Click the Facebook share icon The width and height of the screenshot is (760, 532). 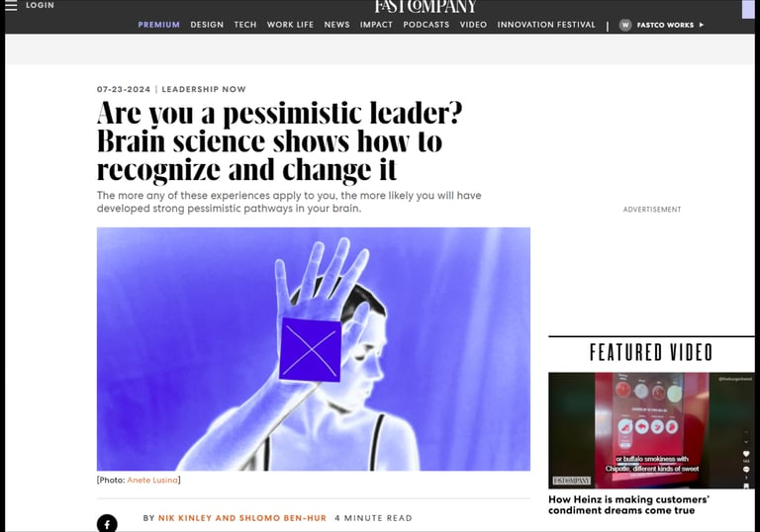(x=107, y=523)
